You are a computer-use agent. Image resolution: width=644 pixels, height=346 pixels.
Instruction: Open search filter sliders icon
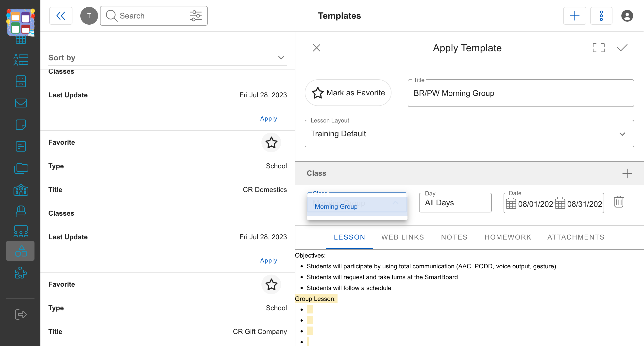196,16
